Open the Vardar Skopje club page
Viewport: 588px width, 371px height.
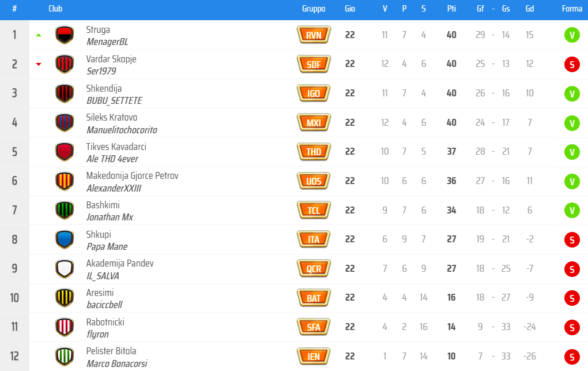coord(111,59)
